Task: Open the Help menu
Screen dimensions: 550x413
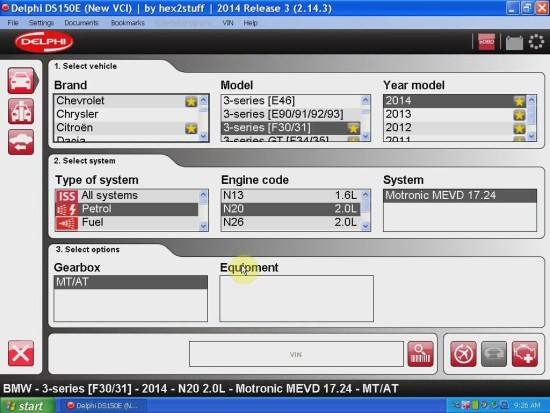Action: 250,23
